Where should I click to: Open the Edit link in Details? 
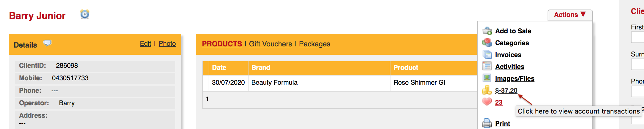146,44
